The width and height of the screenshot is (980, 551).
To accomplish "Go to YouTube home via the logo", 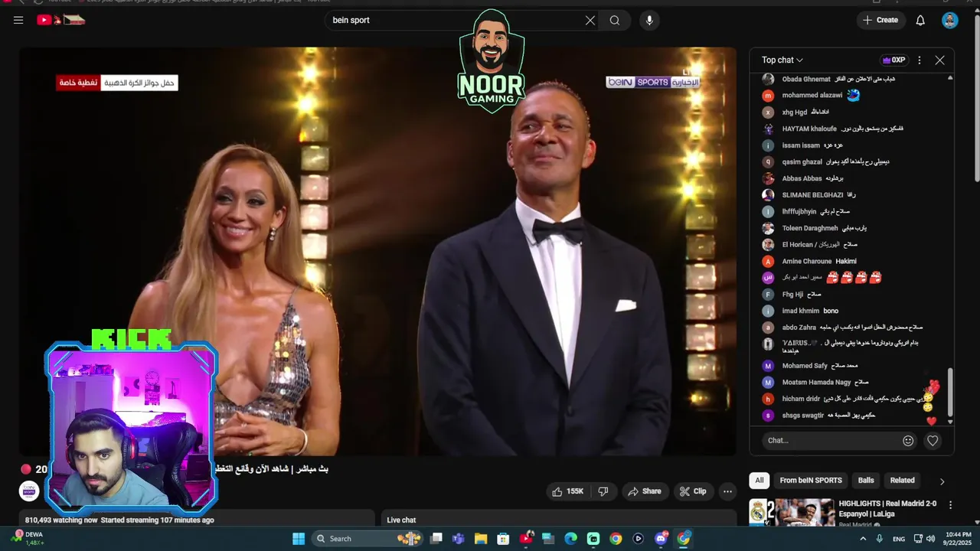I will [x=60, y=20].
